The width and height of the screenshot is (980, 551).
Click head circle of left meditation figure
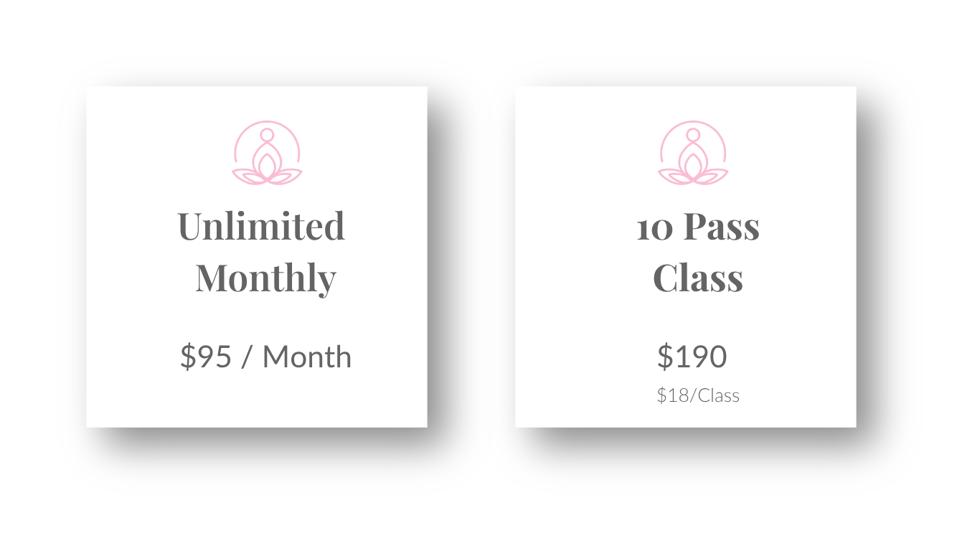(x=267, y=135)
